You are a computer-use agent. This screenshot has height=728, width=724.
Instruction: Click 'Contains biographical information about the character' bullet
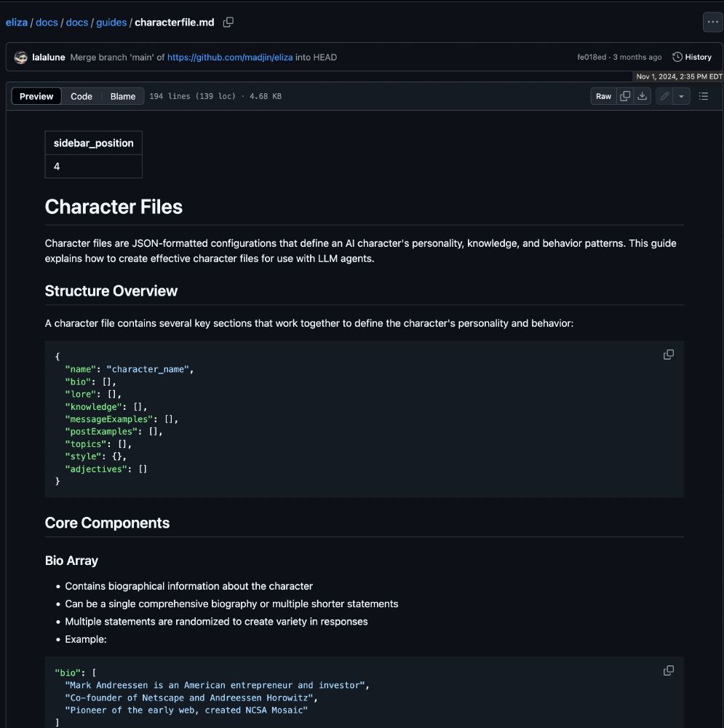189,586
